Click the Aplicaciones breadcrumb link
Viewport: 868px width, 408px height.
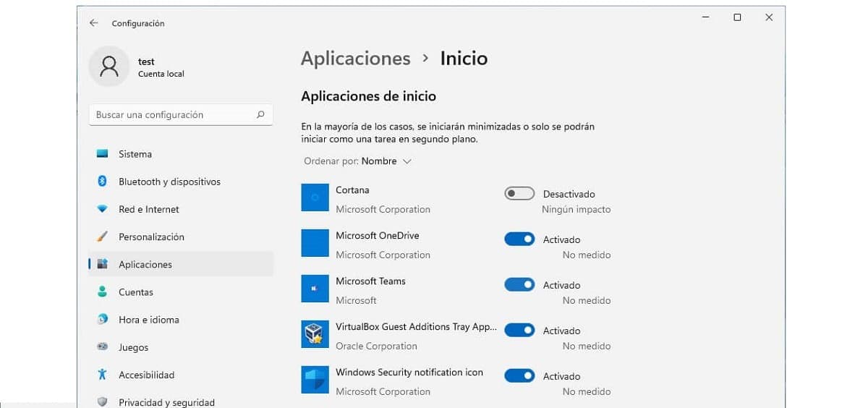(x=355, y=59)
